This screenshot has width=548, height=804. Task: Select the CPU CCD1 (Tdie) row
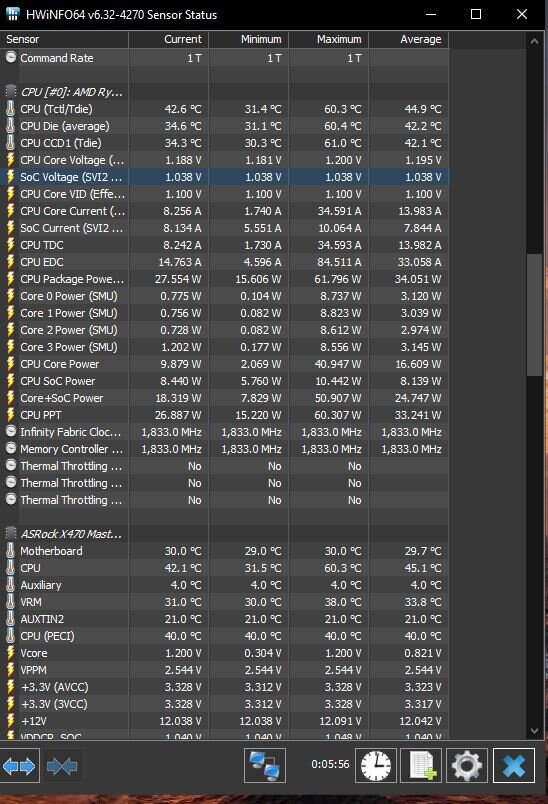click(225, 143)
